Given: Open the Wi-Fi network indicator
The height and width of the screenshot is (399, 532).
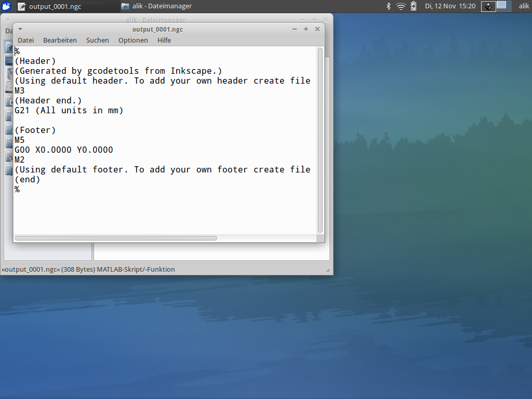Looking at the screenshot, I should (401, 6).
